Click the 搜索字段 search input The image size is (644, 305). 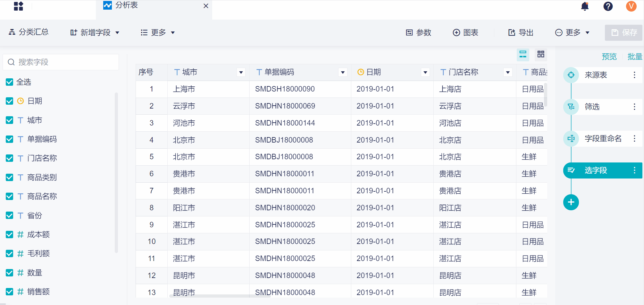point(61,62)
